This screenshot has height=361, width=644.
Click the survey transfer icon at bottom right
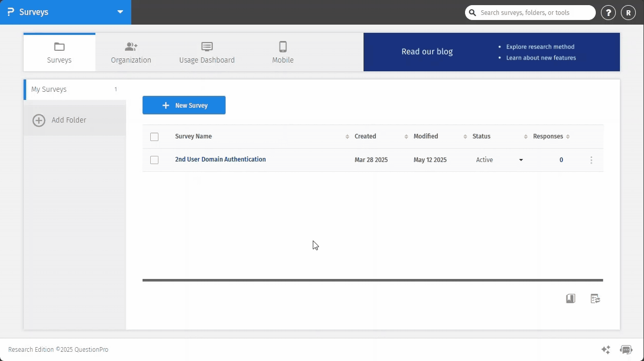tap(595, 298)
